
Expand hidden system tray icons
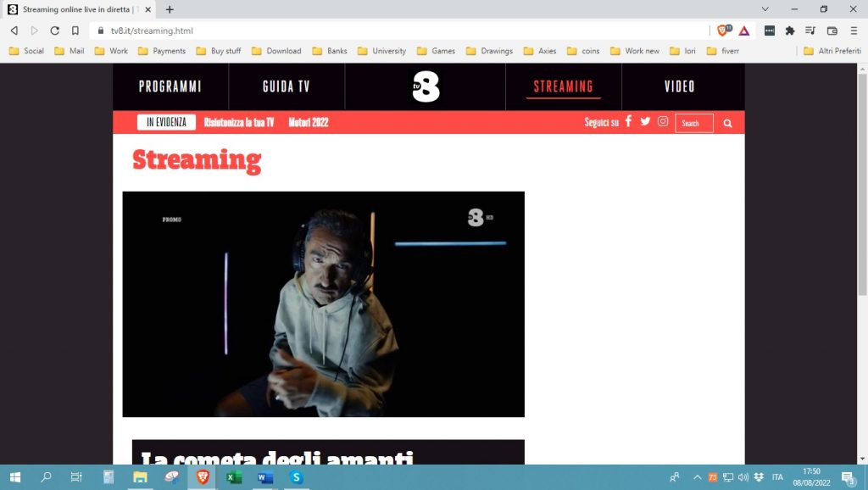point(697,477)
